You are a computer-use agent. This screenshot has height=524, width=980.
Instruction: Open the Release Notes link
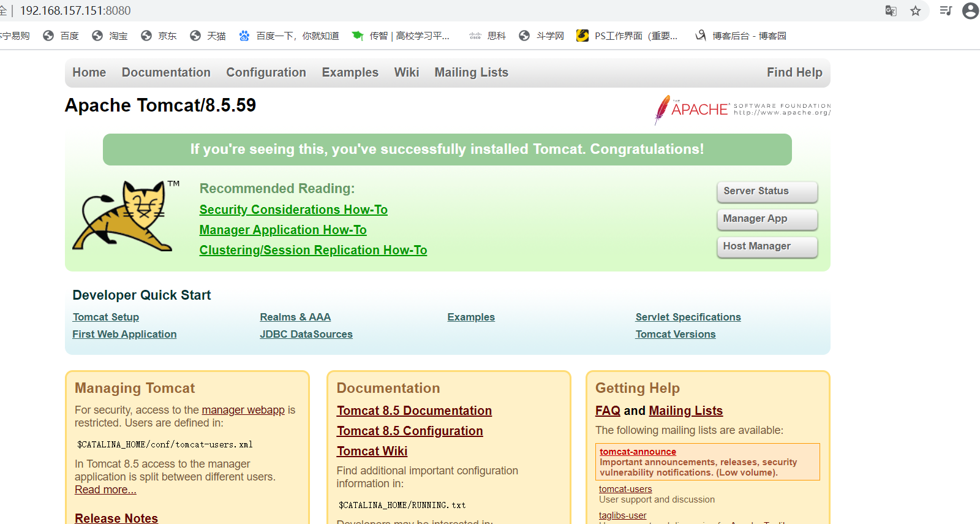(116, 518)
